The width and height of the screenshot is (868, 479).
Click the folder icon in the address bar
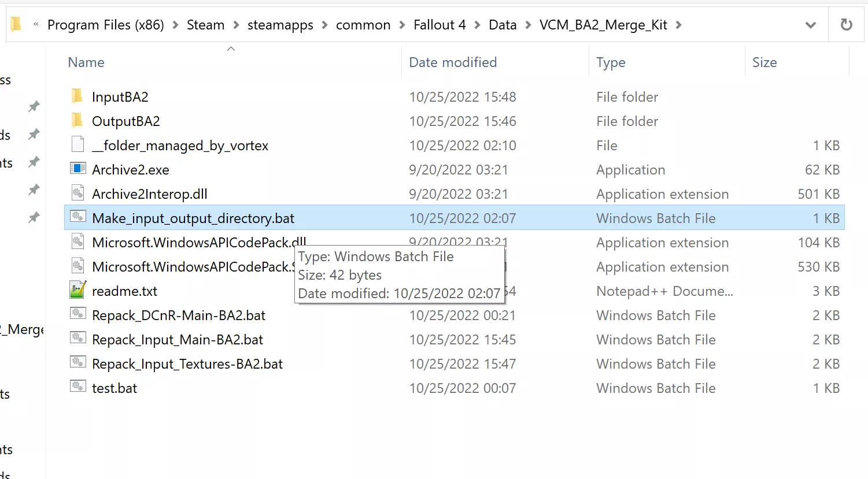pyautogui.click(x=16, y=24)
